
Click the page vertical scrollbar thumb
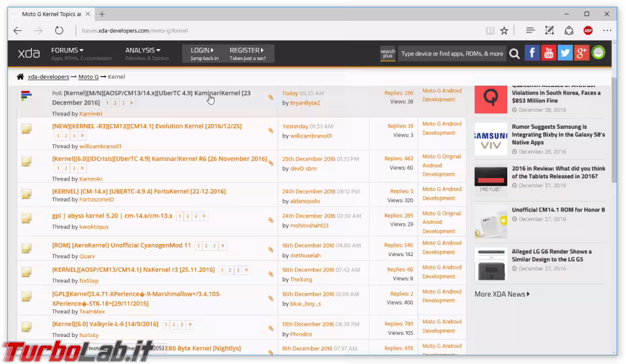(x=614, y=129)
